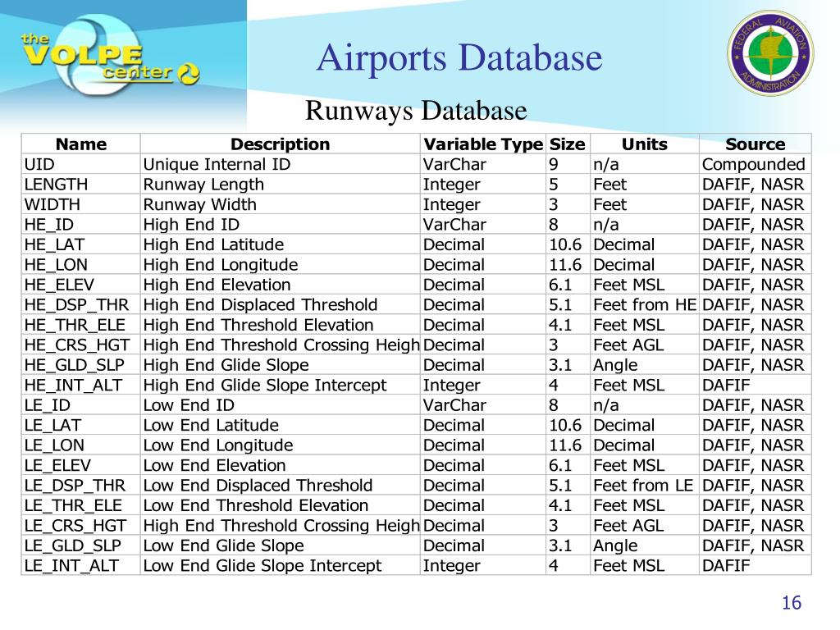Image resolution: width=840 pixels, height=630 pixels.
Task: Click 'High End Glide Slope Intercept' description
Action: (x=281, y=386)
